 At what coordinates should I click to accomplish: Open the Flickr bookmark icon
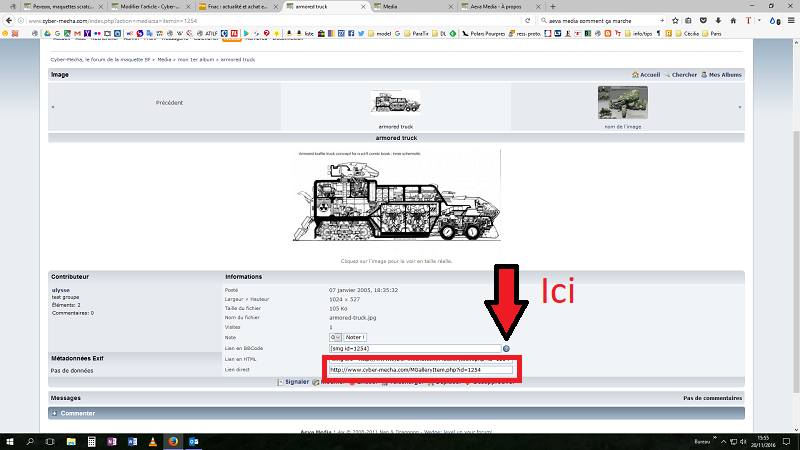[97, 34]
